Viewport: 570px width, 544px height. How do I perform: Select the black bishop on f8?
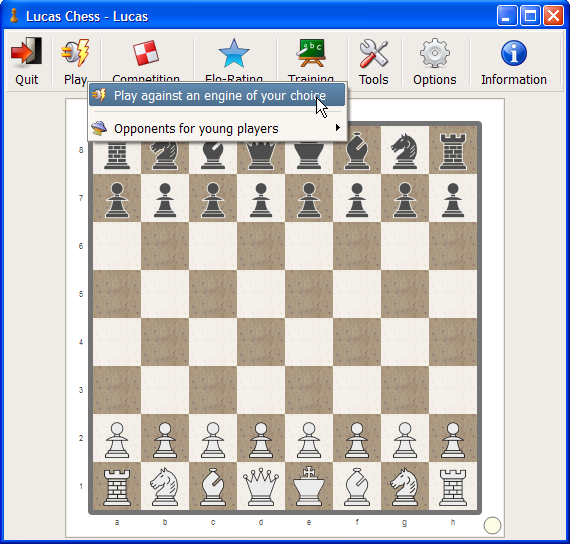click(x=357, y=151)
